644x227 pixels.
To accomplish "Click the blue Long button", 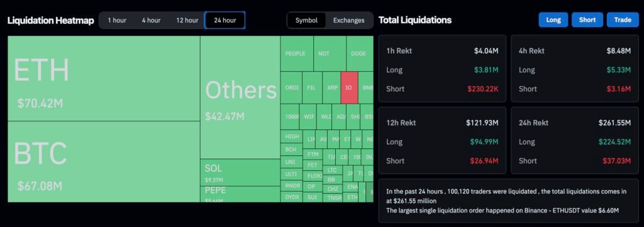I will pos(553,19).
